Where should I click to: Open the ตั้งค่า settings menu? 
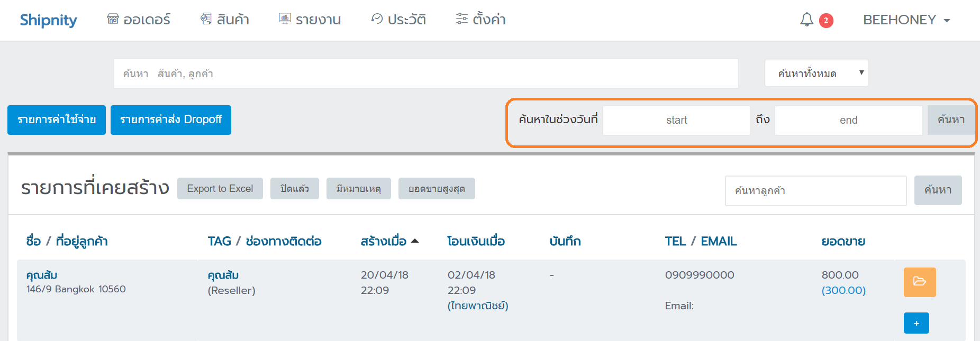[480, 20]
